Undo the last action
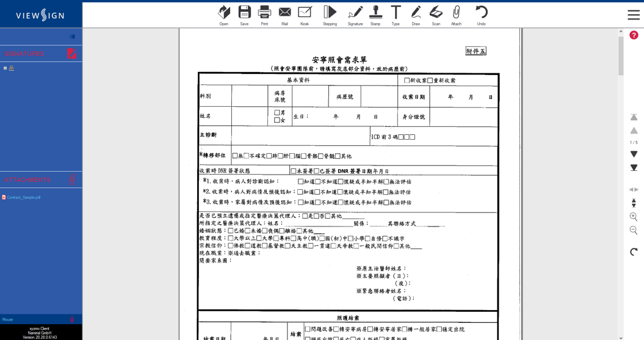This screenshot has height=340, width=644. click(x=482, y=16)
